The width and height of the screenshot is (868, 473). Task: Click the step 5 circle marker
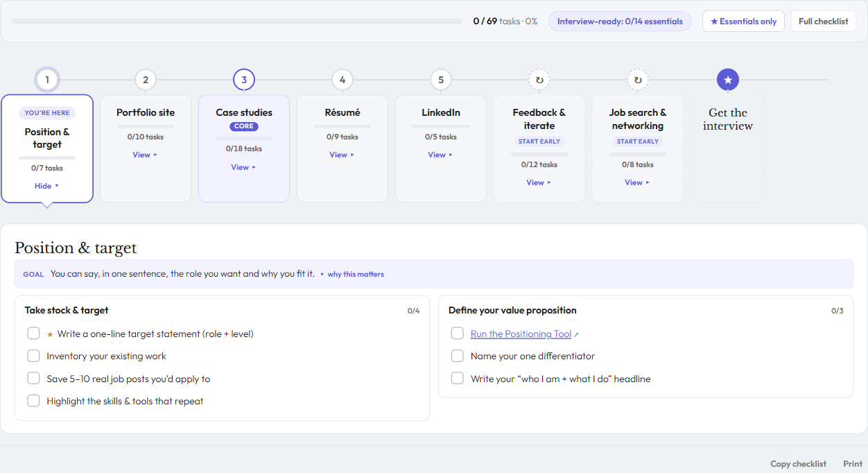click(441, 80)
